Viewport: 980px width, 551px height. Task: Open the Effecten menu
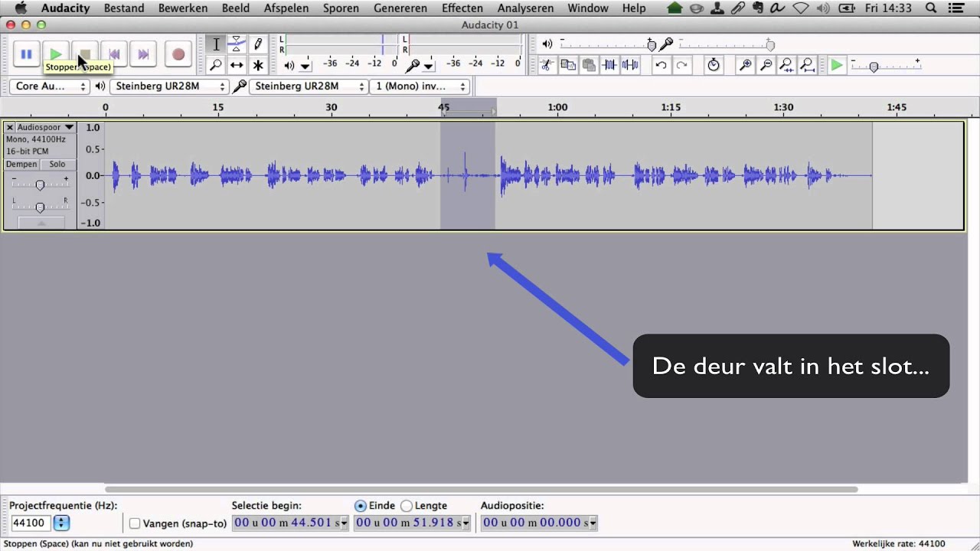(462, 8)
